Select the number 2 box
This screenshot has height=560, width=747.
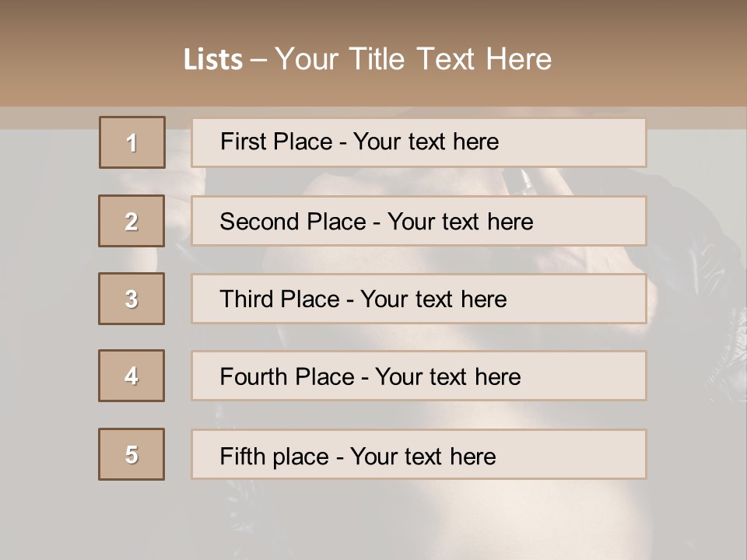click(132, 221)
